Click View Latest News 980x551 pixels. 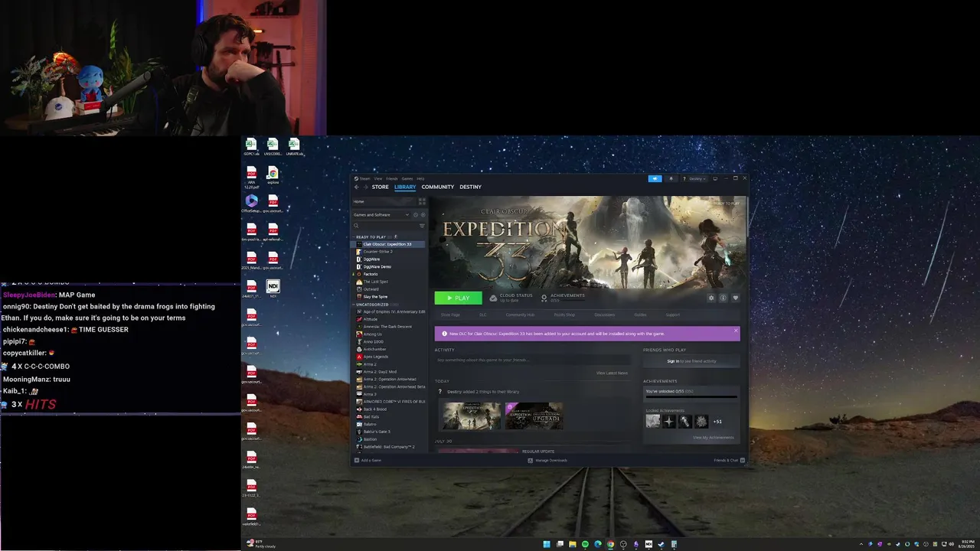[612, 373]
